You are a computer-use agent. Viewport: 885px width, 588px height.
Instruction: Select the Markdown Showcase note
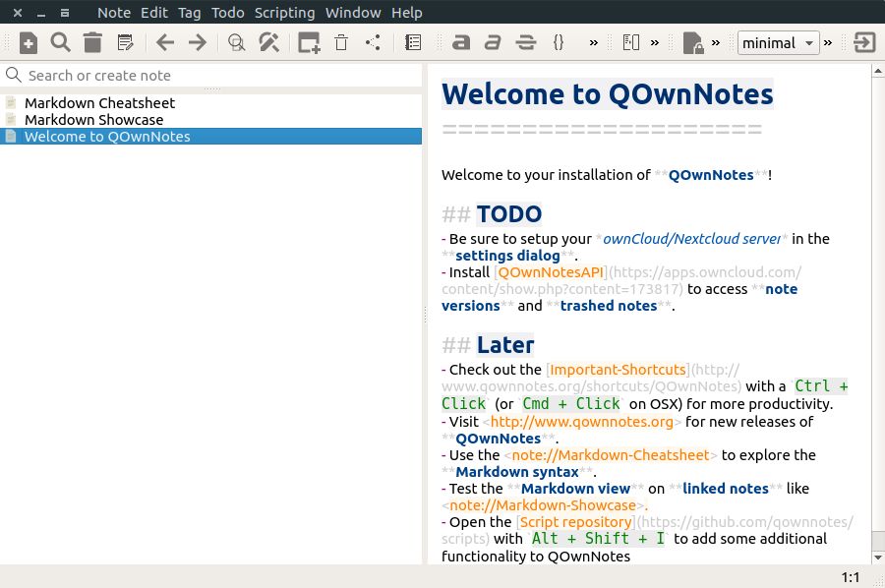(211, 120)
